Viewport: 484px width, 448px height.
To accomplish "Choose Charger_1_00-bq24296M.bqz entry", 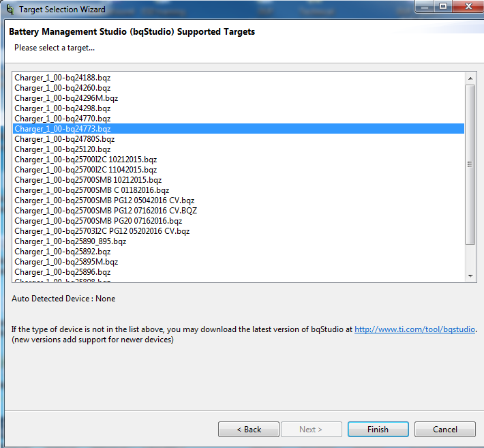I will click(x=66, y=98).
